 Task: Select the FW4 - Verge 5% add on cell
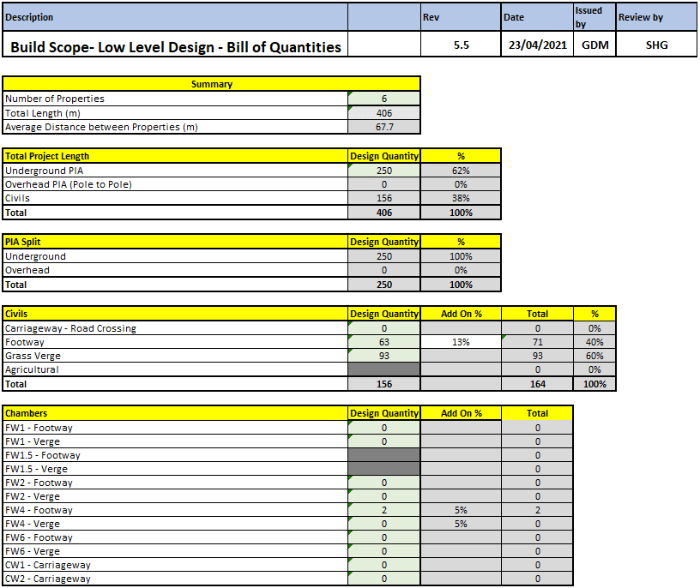[x=461, y=524]
